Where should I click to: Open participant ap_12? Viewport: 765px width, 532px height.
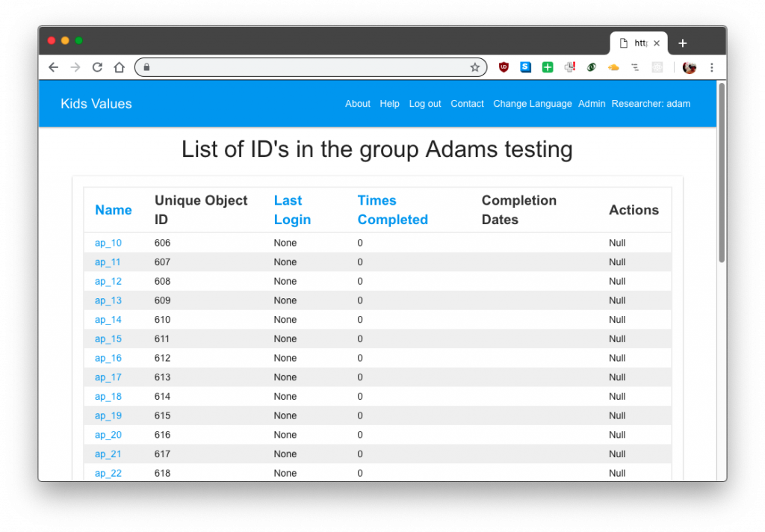pyautogui.click(x=108, y=281)
